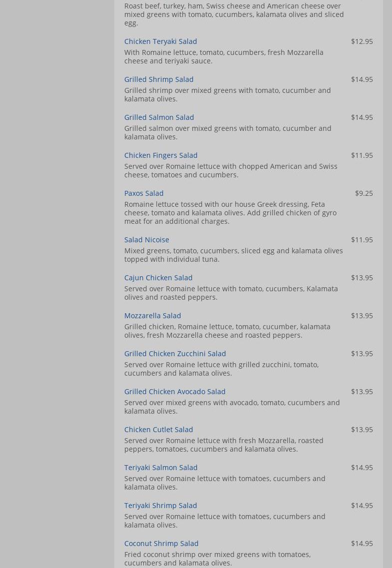This screenshot has height=568, width=392.
Task: Open the Coconut Shrimp Salad item
Action: point(161,544)
